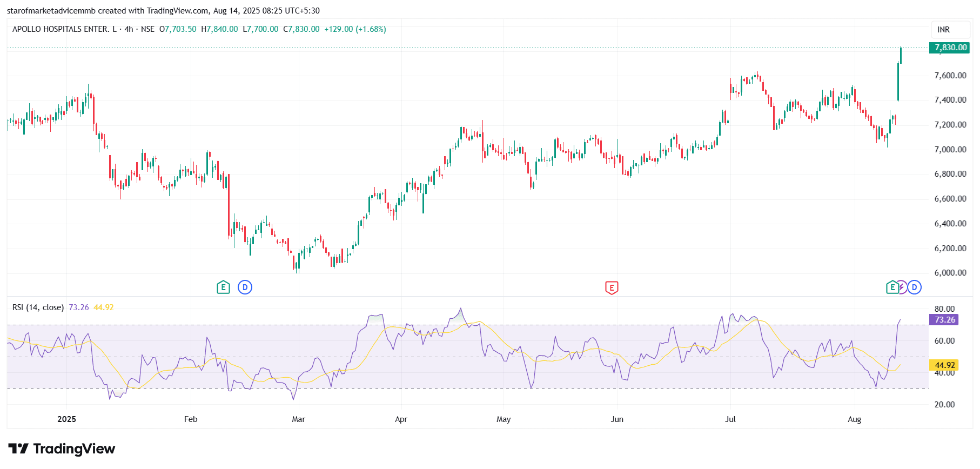The image size is (980, 469).
Task: Click the +129.00 (+1.68%) change text
Action: click(355, 29)
